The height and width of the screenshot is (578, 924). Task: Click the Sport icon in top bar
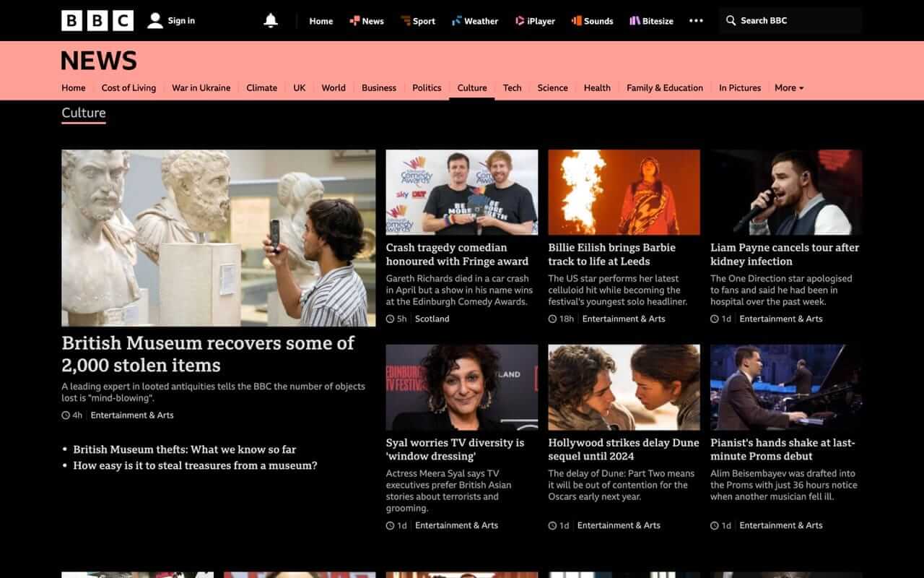(405, 21)
